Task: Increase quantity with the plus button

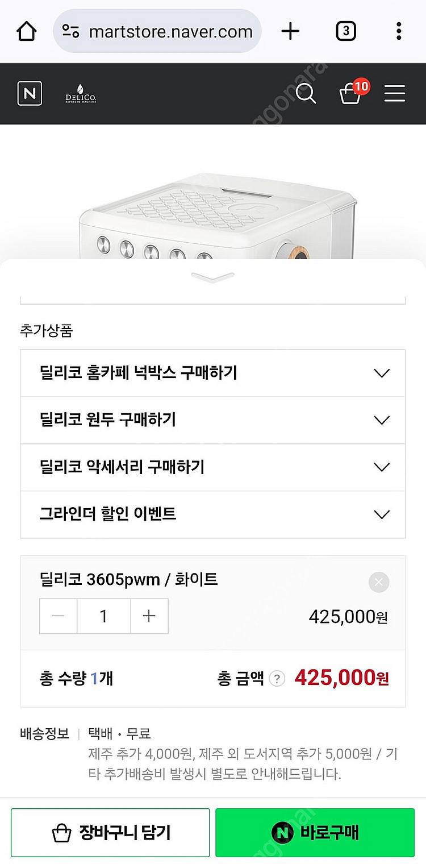Action: point(149,616)
